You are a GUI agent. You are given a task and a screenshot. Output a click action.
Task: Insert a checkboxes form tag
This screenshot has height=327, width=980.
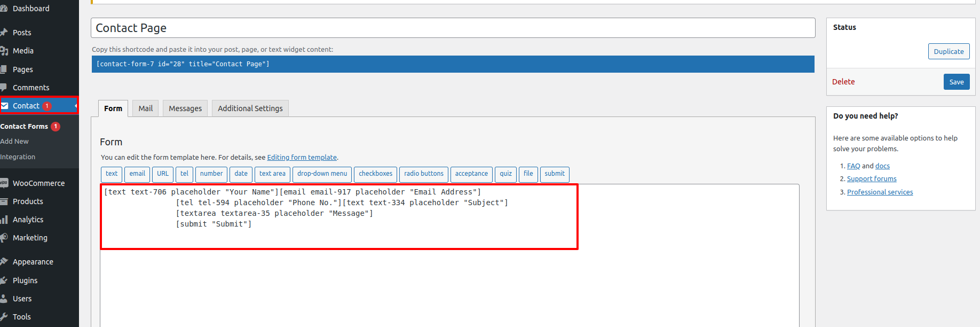pos(375,174)
